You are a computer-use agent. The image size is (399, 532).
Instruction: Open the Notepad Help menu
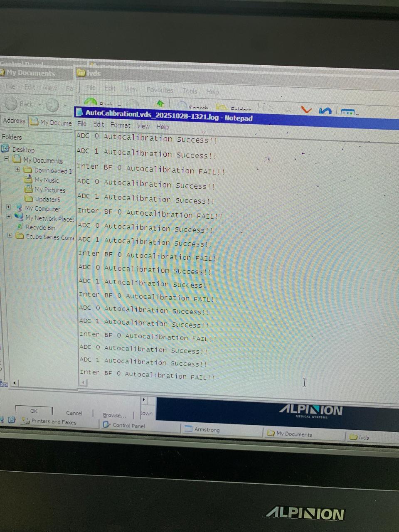163,127
